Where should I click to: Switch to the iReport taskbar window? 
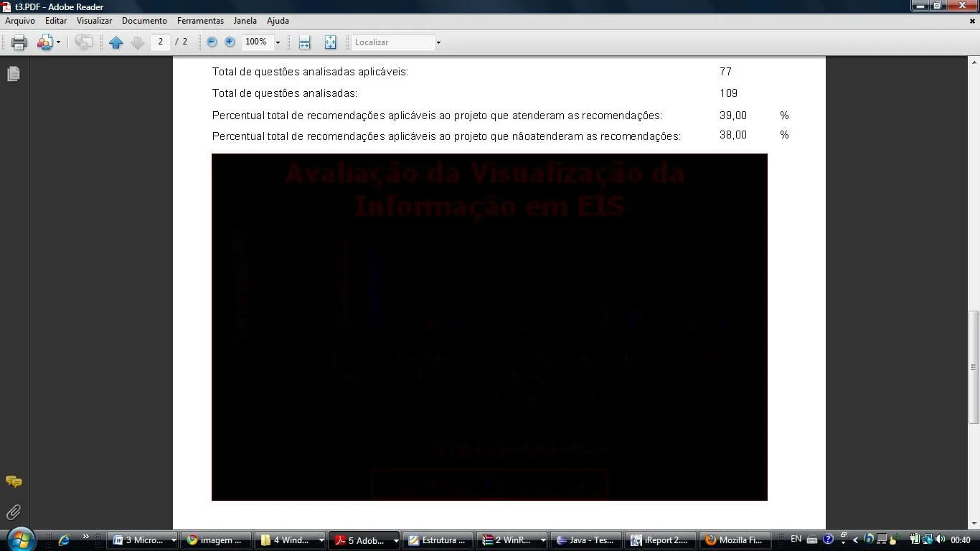pos(661,540)
